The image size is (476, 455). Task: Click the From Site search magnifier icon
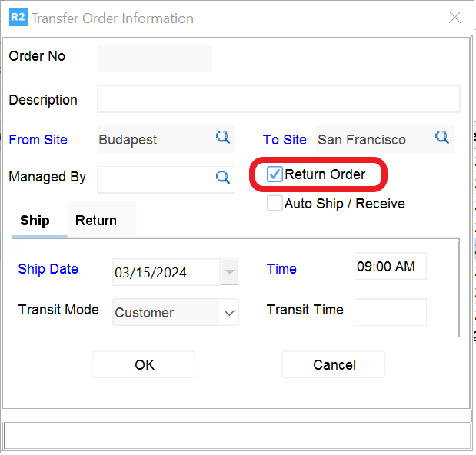pos(222,138)
